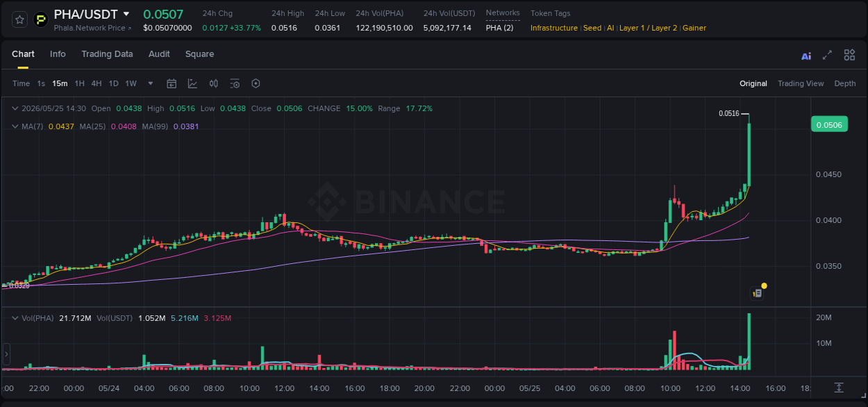Open the Trading Data tab
The height and width of the screenshot is (407, 868).
click(x=107, y=54)
